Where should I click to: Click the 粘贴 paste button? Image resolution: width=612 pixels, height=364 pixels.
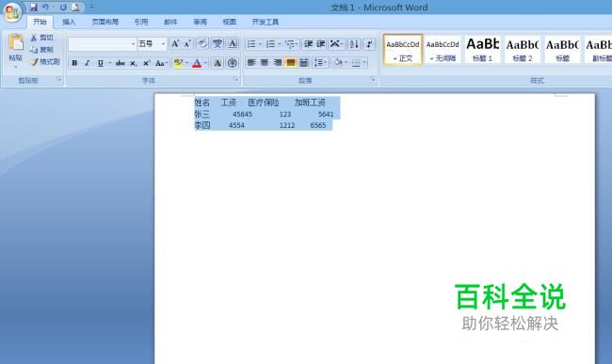(16, 51)
